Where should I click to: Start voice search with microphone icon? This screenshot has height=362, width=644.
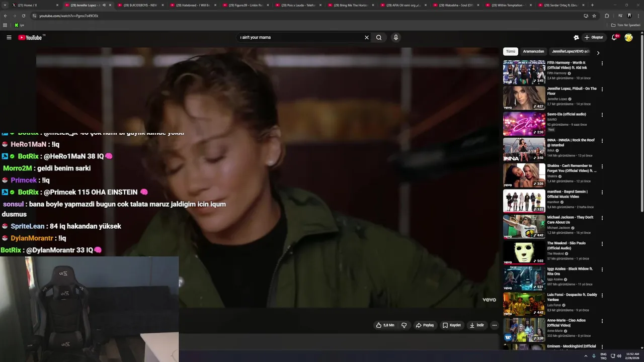pyautogui.click(x=396, y=37)
